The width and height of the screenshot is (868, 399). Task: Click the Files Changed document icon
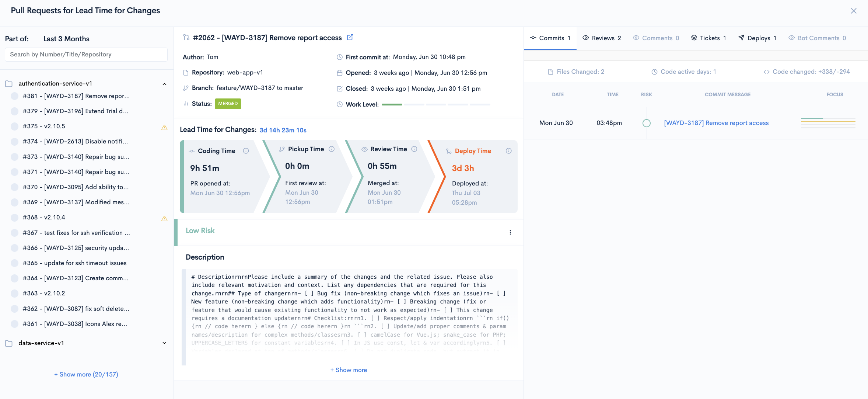pos(550,72)
